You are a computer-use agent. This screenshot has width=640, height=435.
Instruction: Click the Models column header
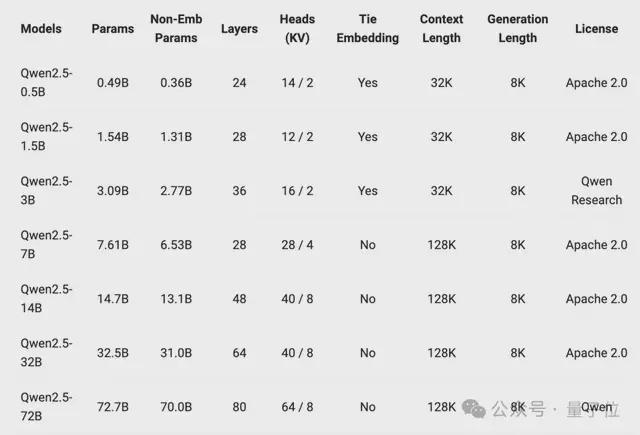click(41, 29)
